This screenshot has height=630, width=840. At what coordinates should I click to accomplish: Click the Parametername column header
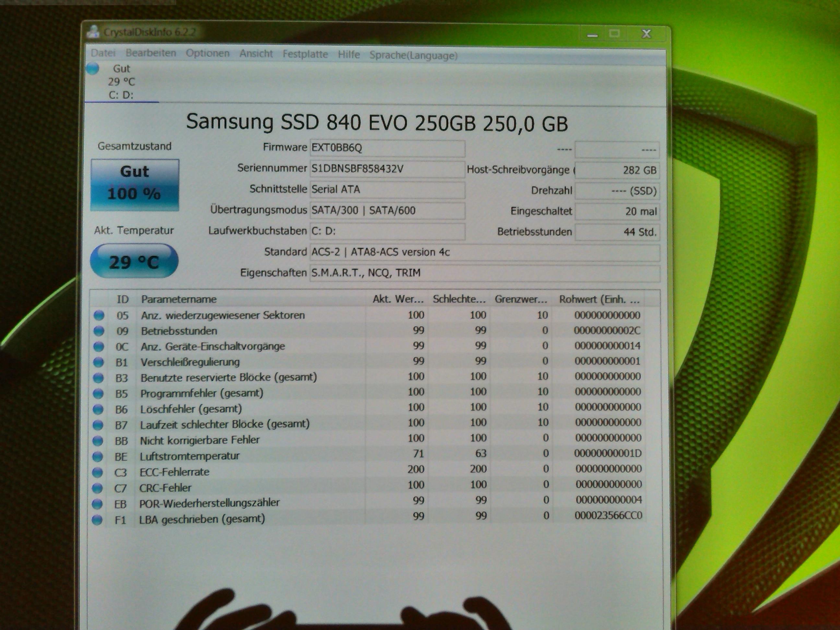coord(179,299)
